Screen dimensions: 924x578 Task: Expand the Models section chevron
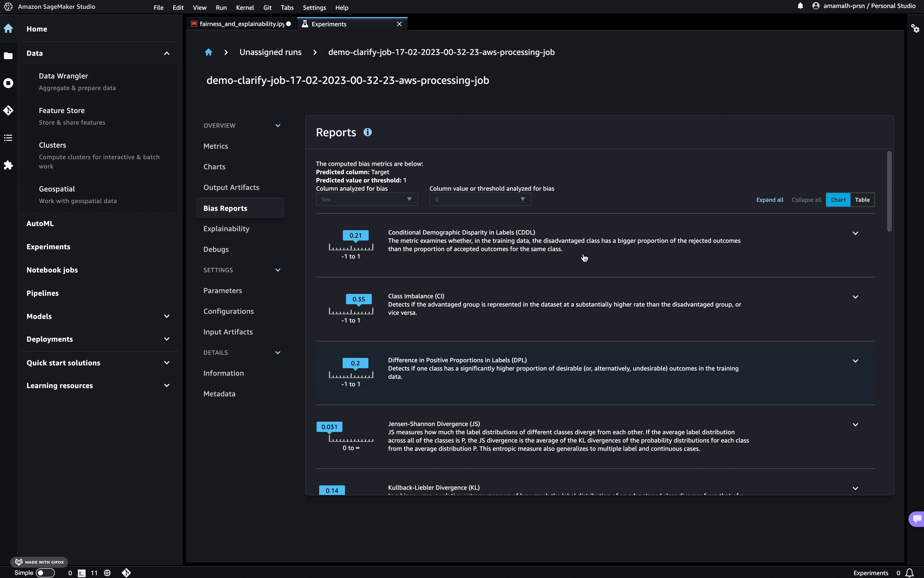point(167,316)
